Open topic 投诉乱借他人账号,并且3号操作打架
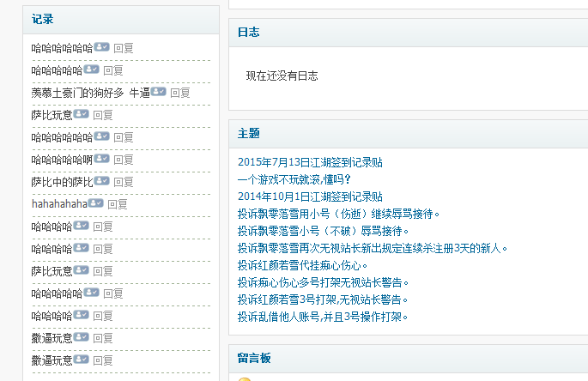This screenshot has height=381, width=588. [x=323, y=317]
